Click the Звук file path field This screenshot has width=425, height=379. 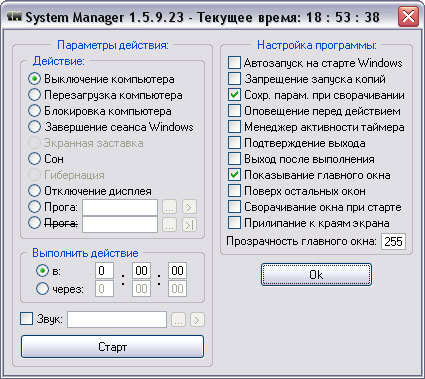[117, 320]
